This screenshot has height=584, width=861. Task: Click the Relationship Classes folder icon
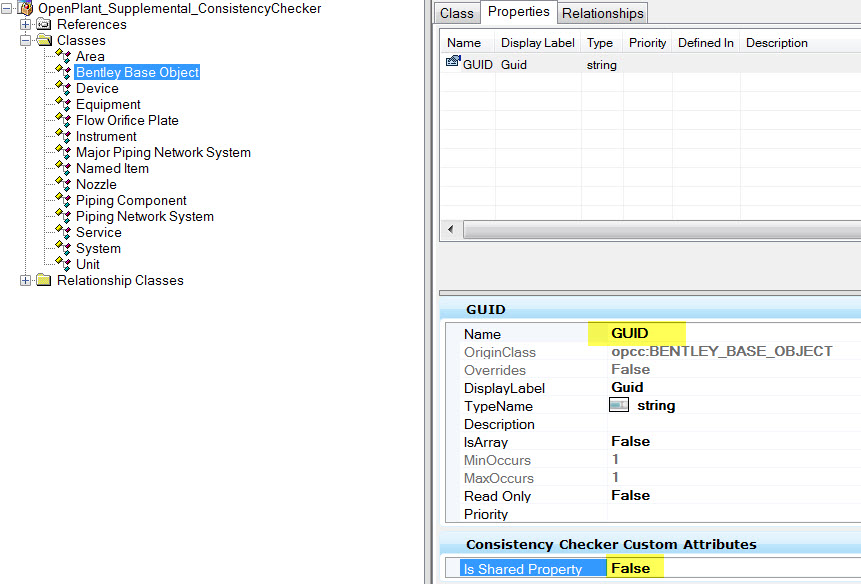point(44,280)
